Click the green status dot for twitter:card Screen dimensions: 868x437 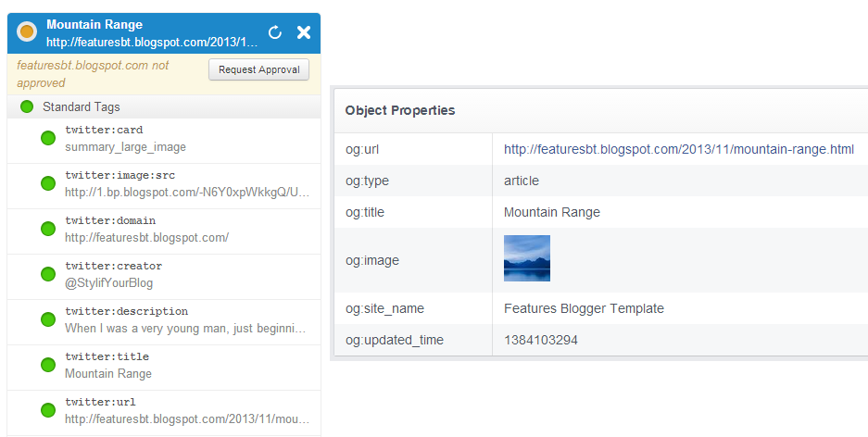48,138
